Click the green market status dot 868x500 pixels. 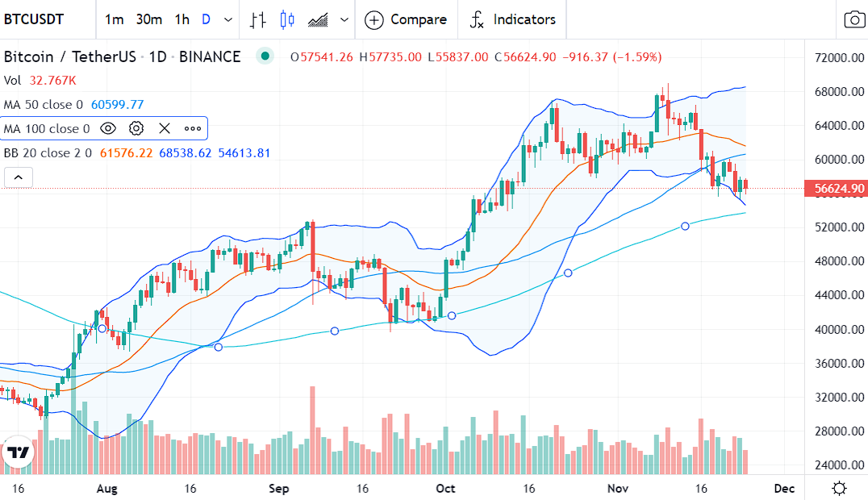click(x=264, y=56)
